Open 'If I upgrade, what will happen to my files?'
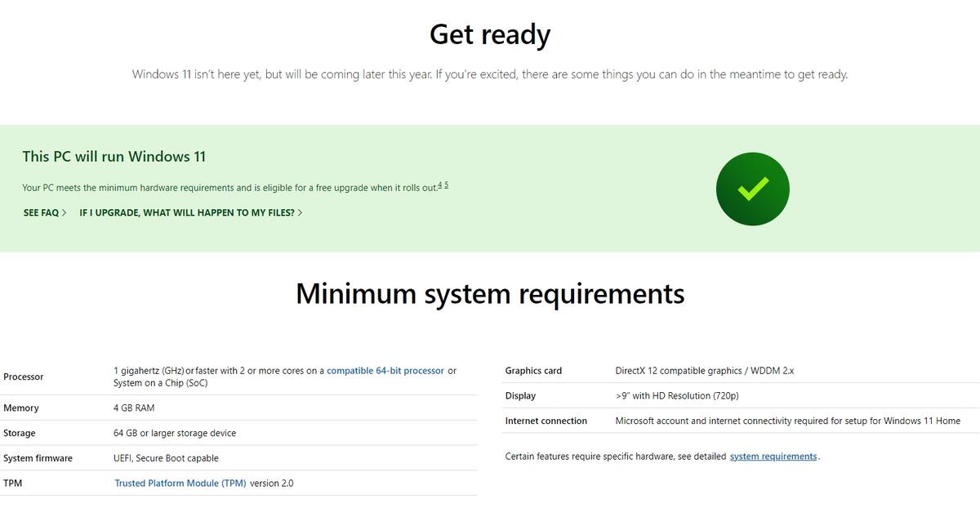The image size is (980, 517). (191, 212)
